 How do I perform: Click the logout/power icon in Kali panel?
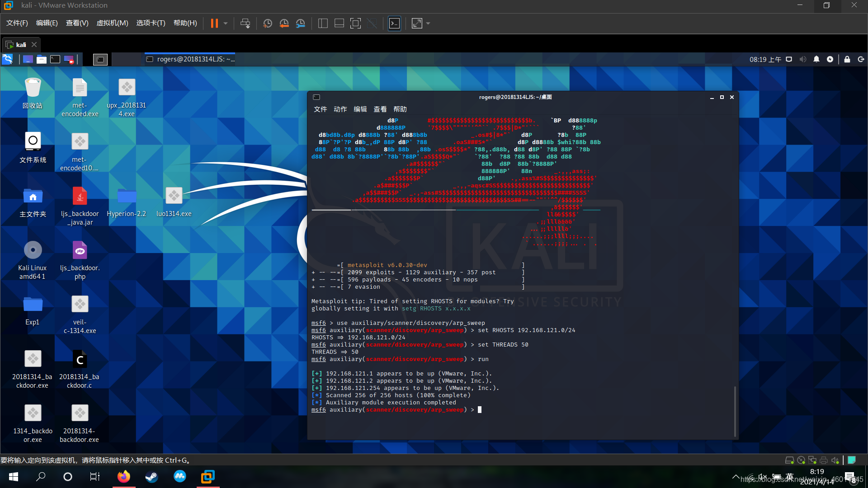coord(861,59)
